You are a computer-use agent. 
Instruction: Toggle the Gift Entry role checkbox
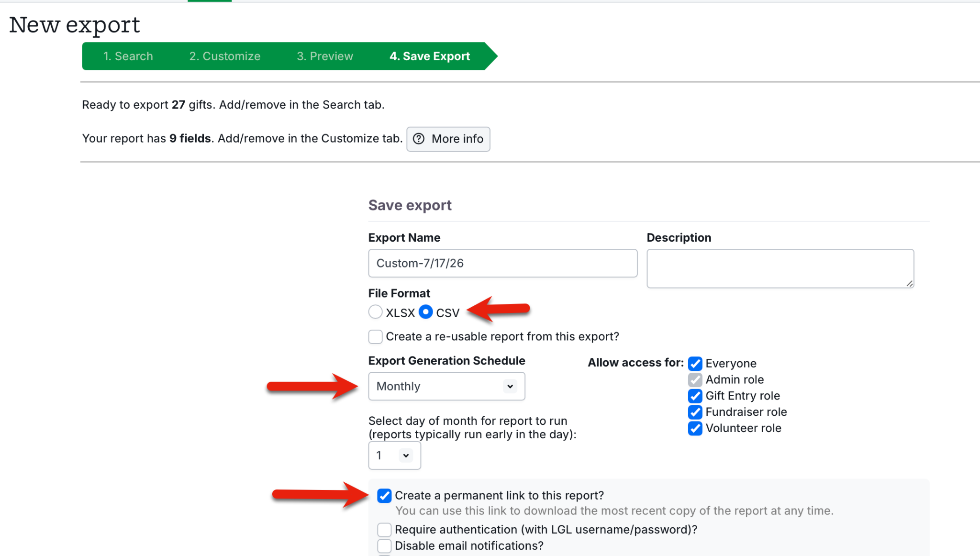pos(695,396)
